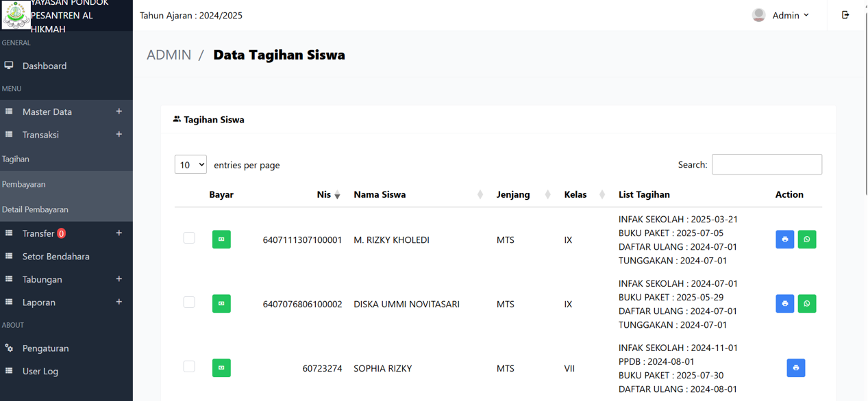868x401 pixels.
Task: Select the DISKA UMMI NOVITASARI row checkbox
Action: coord(189,302)
